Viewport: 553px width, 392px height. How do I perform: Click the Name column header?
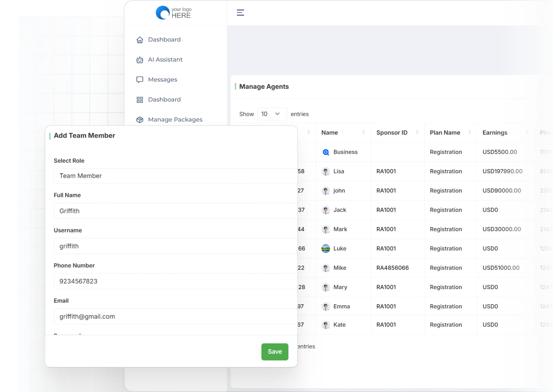(x=329, y=132)
